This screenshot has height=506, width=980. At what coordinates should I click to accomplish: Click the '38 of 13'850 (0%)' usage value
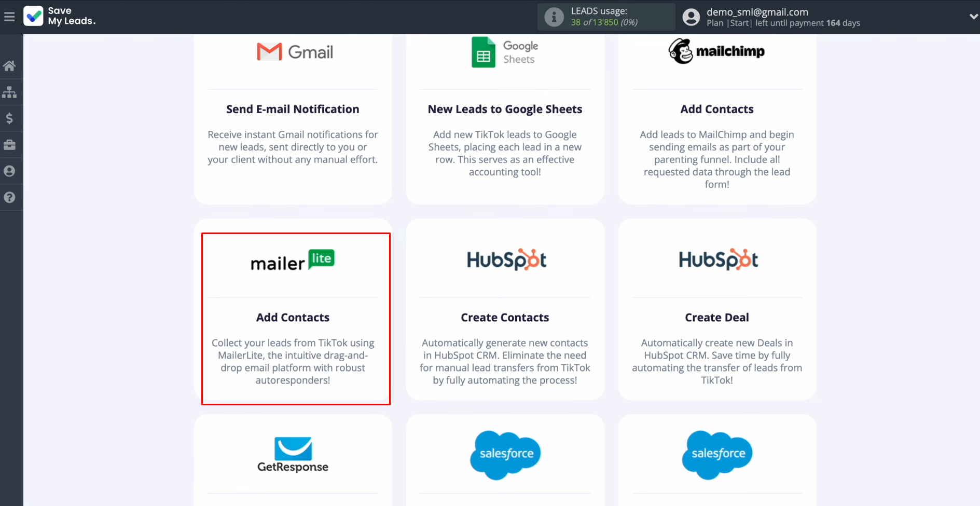tap(604, 22)
